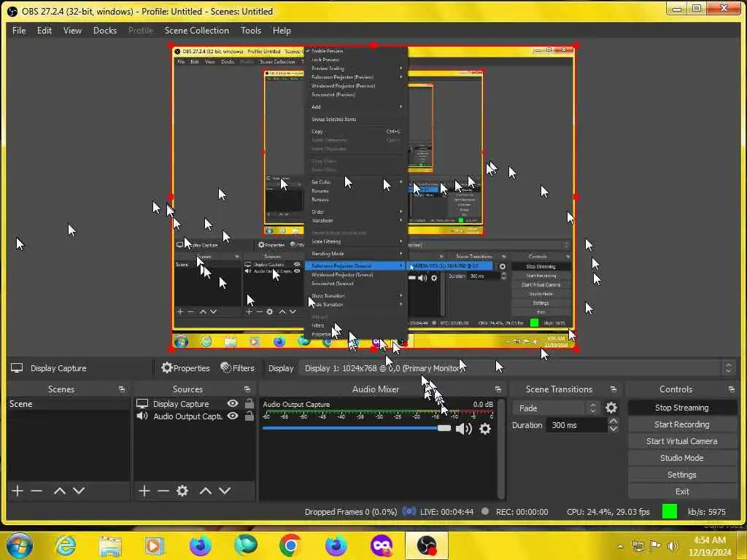Move source down arrow
Image resolution: width=747 pixels, height=560 pixels.
(x=225, y=491)
